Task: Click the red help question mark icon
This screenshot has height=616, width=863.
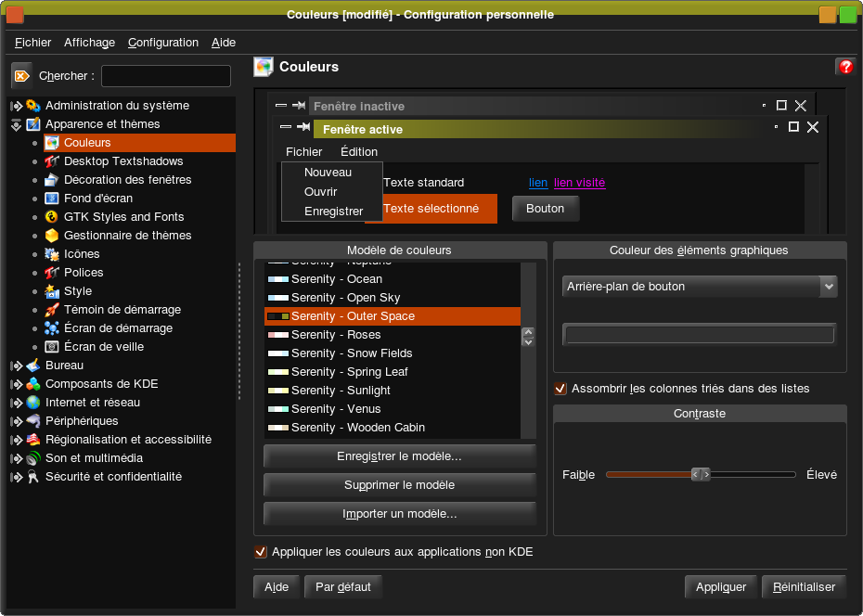Action: point(845,67)
